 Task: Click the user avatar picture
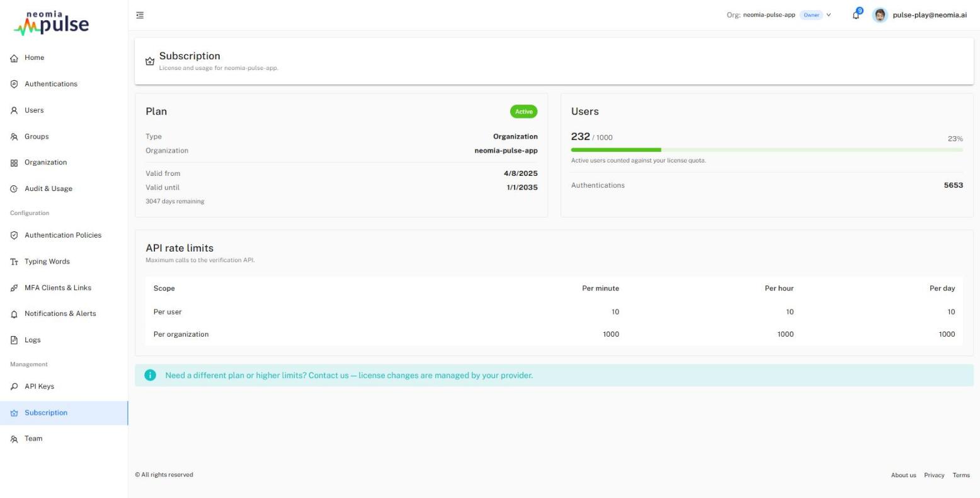pyautogui.click(x=880, y=15)
